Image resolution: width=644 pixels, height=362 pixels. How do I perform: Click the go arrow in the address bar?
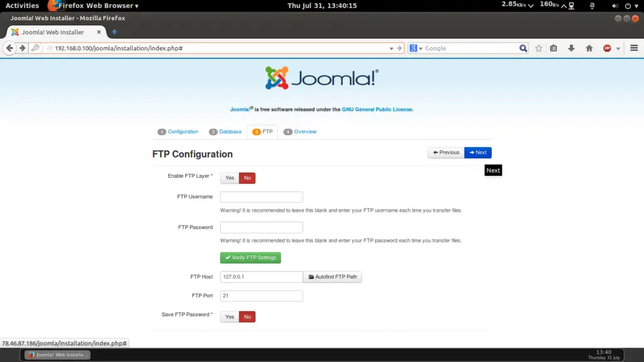(x=399, y=48)
